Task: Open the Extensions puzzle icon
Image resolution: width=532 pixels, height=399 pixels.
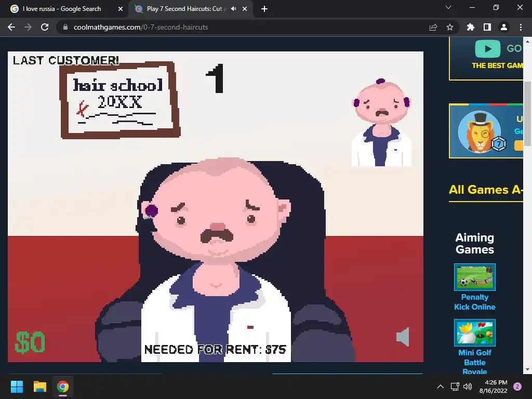Action: (471, 27)
